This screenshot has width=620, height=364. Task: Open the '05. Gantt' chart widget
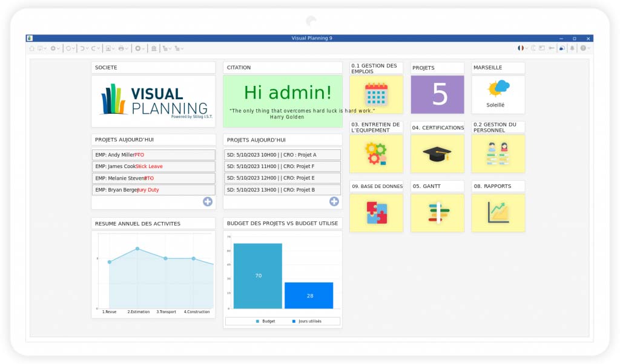[x=437, y=213]
